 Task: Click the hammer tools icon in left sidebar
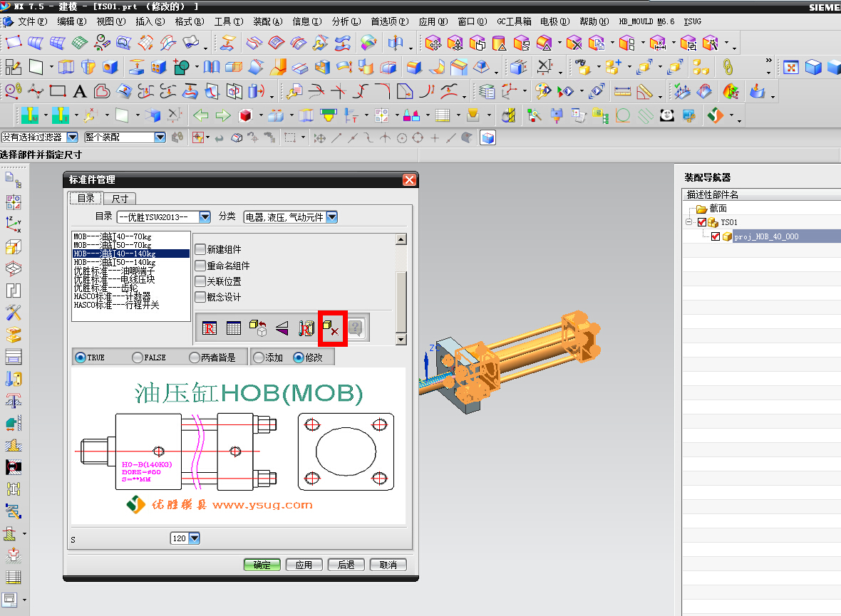(x=14, y=312)
